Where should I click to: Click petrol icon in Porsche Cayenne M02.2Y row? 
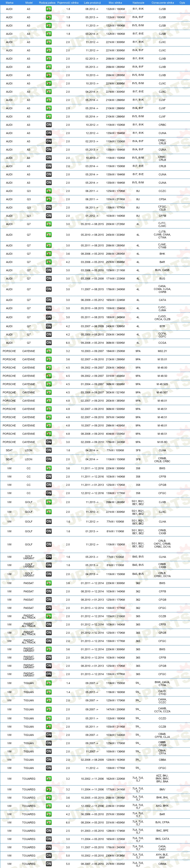[49, 351]
